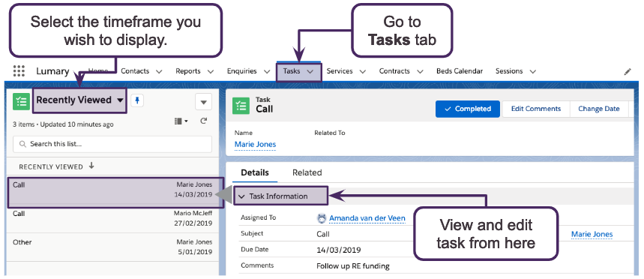Screen dimensions: 644x279
Task: Expand the Contacts tab chevron
Action: coord(160,71)
